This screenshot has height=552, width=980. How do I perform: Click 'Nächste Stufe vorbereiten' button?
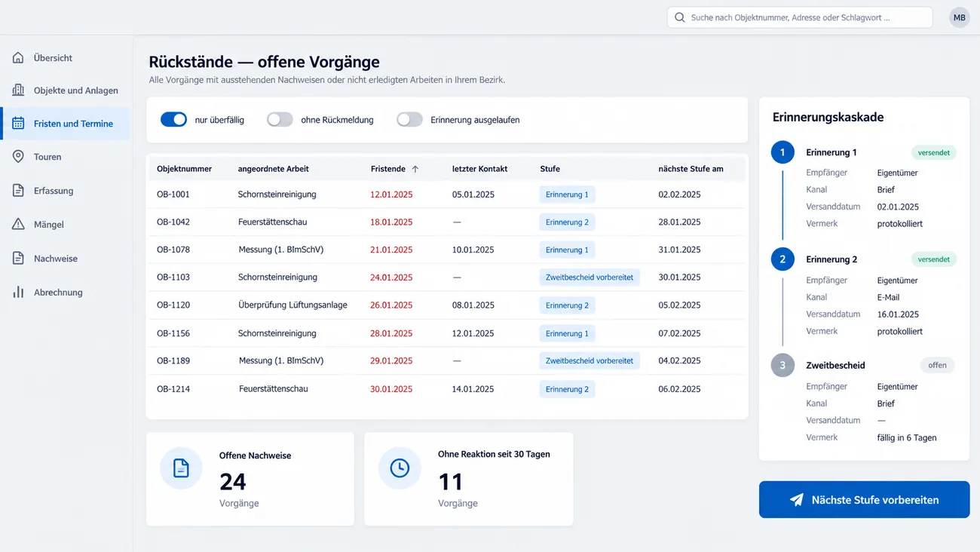(864, 499)
